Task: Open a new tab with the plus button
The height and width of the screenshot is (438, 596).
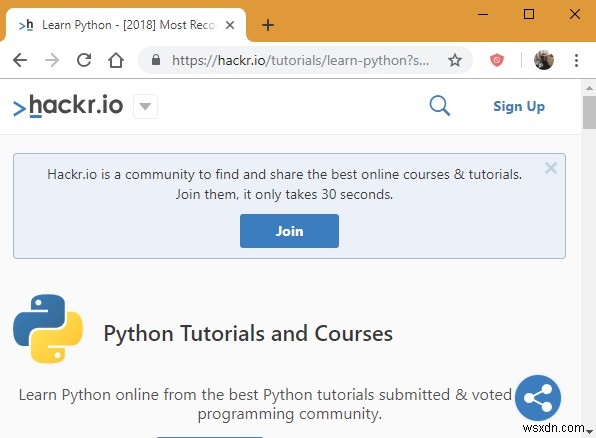Action: [268, 25]
